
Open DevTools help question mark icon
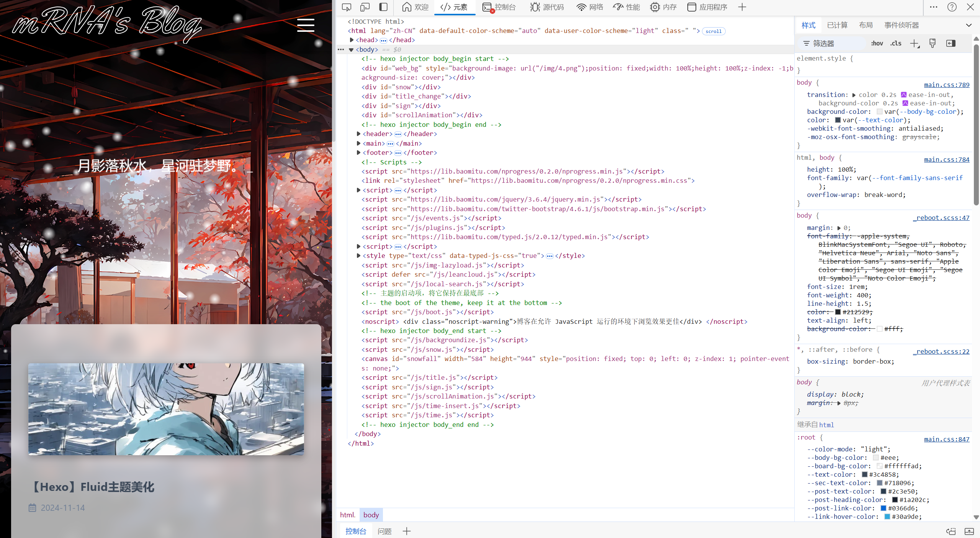952,7
